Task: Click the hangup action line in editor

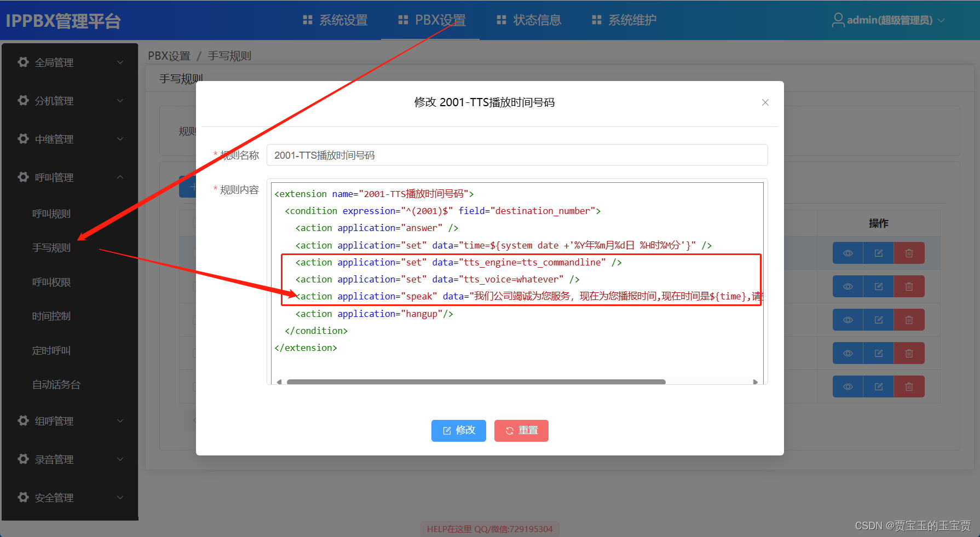Action: [374, 314]
